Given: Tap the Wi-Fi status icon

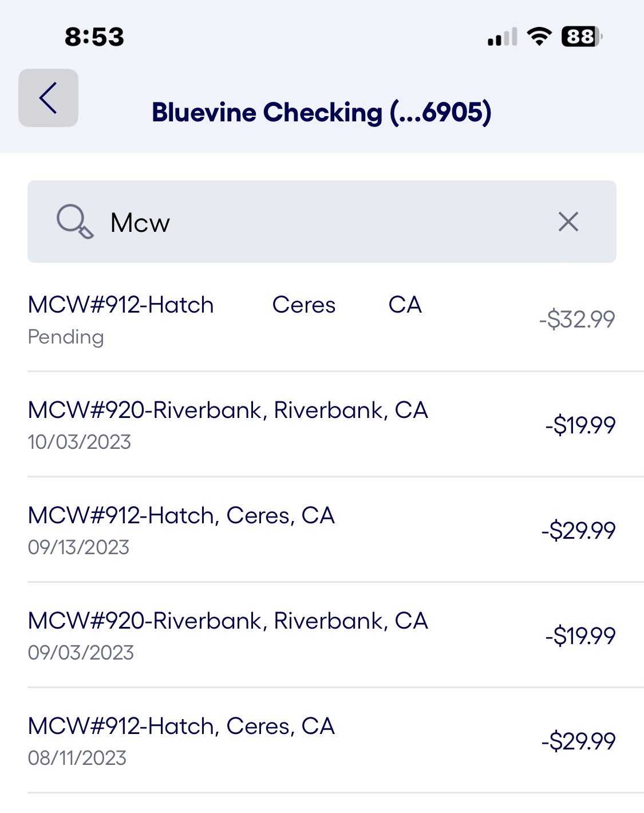Looking at the screenshot, I should [x=539, y=37].
